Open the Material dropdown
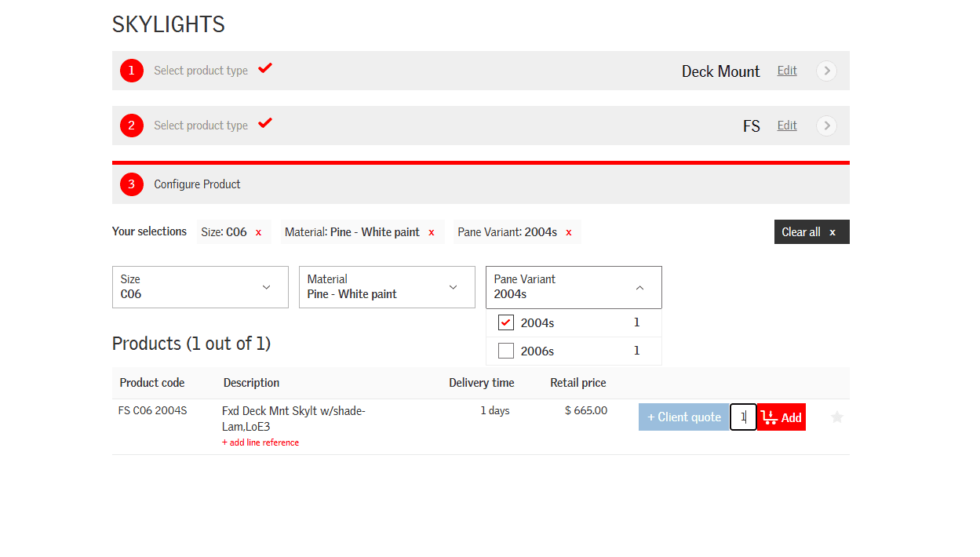Screen dimensions: 980x557 (387, 287)
